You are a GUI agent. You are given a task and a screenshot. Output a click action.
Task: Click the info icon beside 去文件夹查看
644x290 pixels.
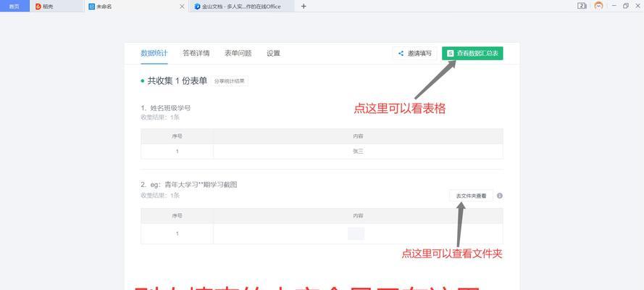click(x=499, y=196)
